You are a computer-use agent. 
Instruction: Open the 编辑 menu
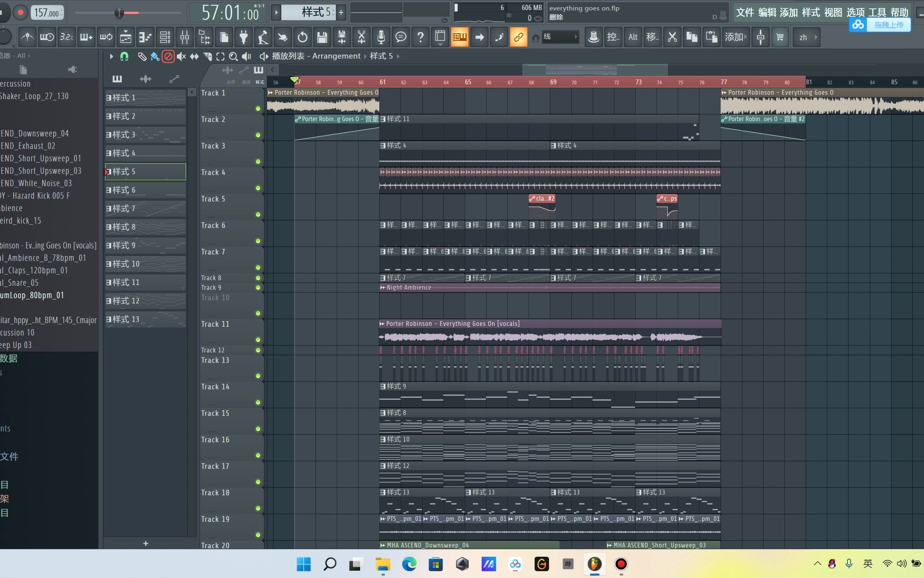pyautogui.click(x=767, y=12)
